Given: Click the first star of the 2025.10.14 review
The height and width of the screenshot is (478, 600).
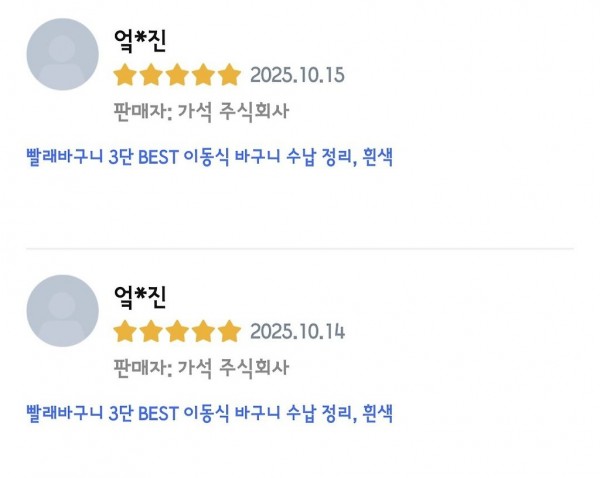Looking at the screenshot, I should click(125, 332).
